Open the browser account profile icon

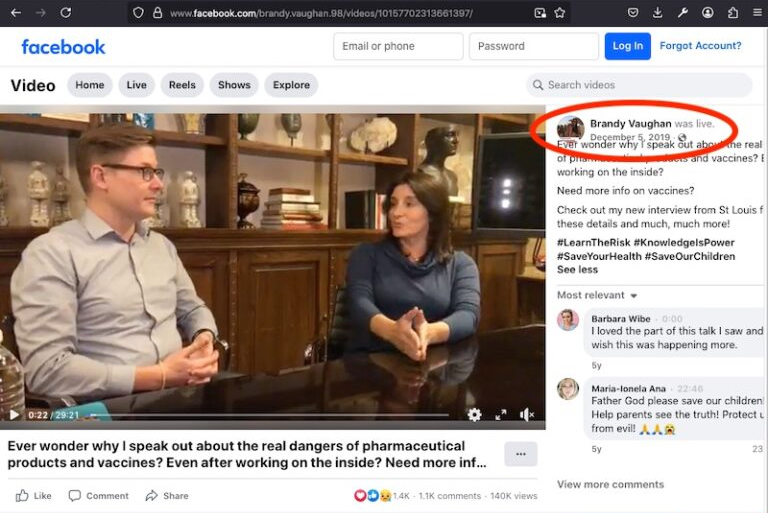point(707,13)
